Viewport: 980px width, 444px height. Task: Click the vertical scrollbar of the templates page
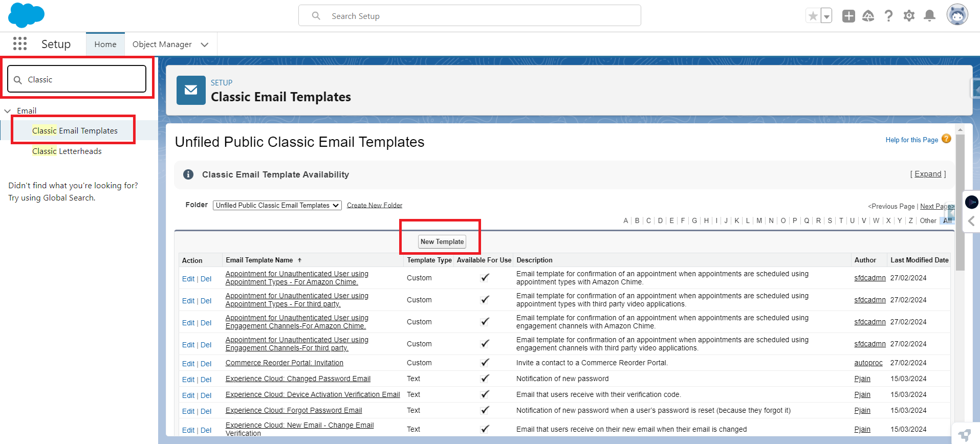tap(960, 202)
